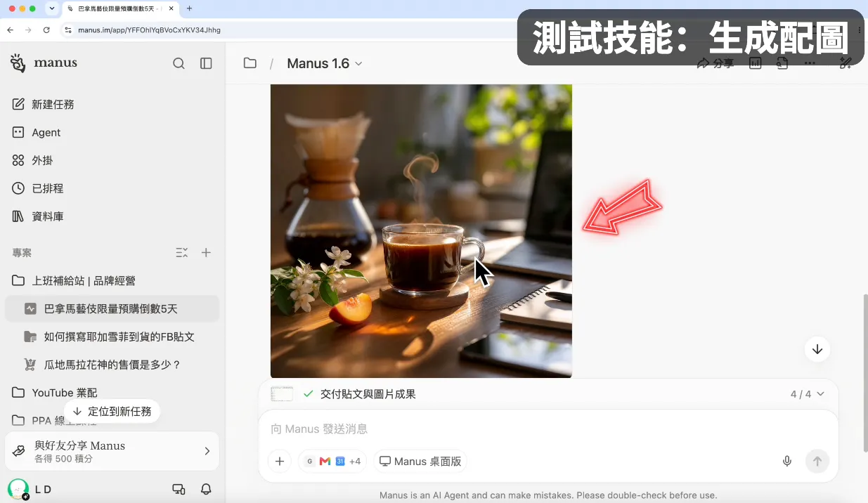Focus the 向 Manus 發送消息 message field

click(x=548, y=429)
